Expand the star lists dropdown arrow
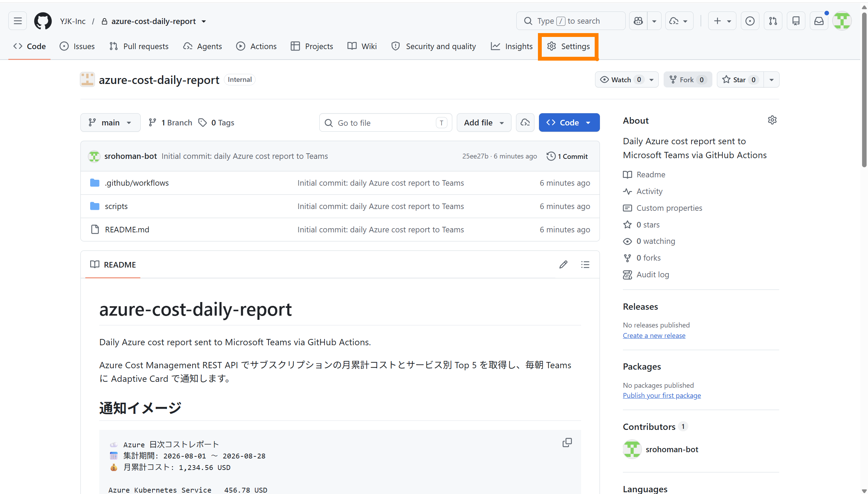The height and width of the screenshot is (494, 868). pyautogui.click(x=772, y=80)
